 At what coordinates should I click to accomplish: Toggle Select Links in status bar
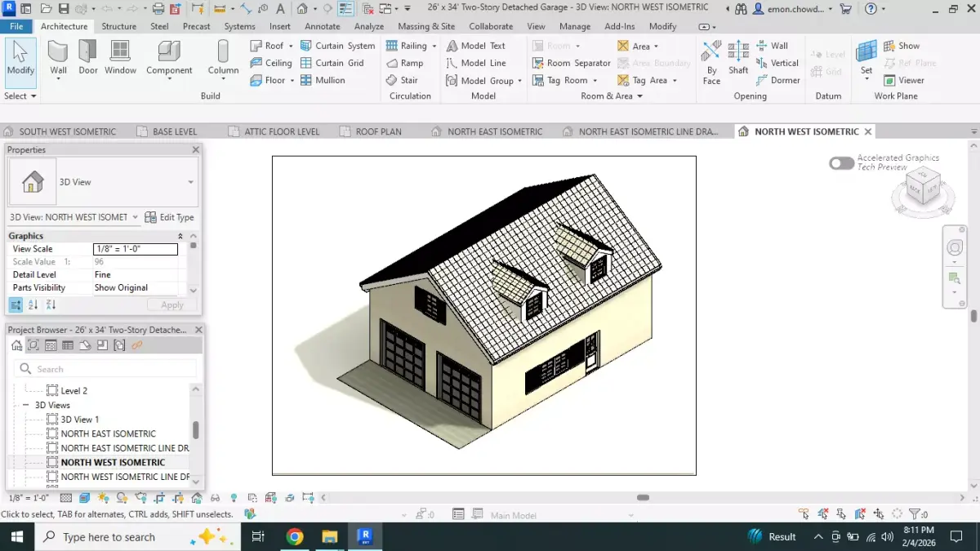805,514
